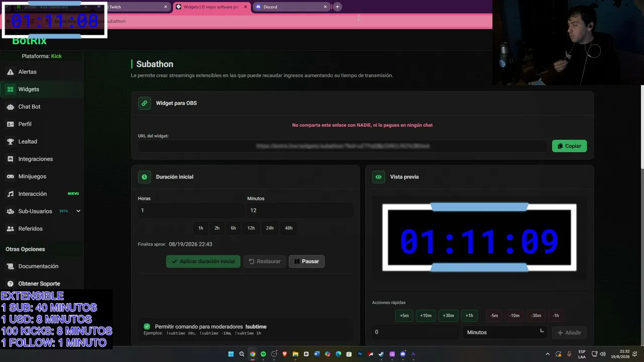Click the Documentación book icon
Viewport: 644px width, 362px height.
point(10,266)
